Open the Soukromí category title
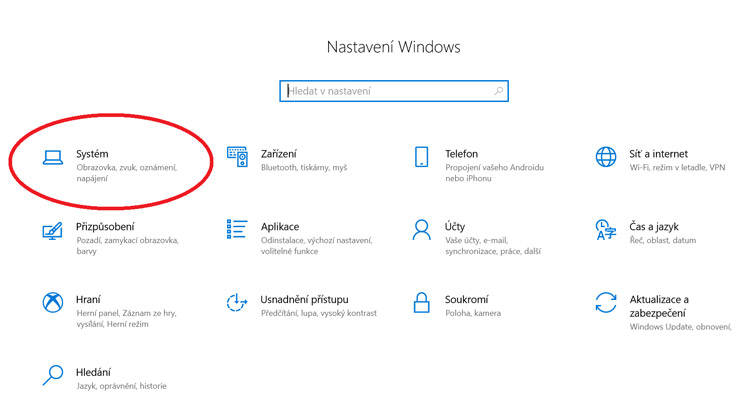Image resolution: width=740 pixels, height=414 pixels. pyautogui.click(x=467, y=299)
